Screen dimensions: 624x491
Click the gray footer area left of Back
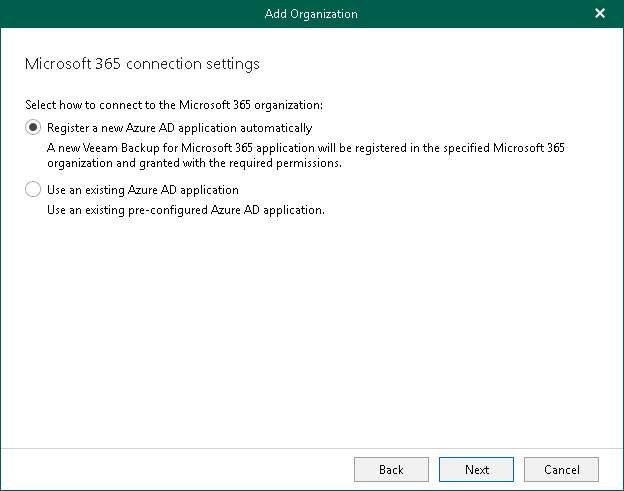point(170,469)
